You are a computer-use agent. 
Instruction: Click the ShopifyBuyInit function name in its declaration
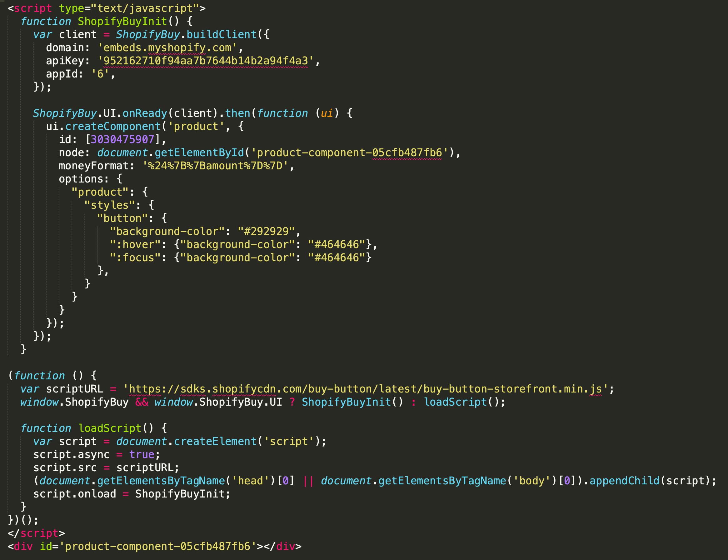tap(122, 21)
